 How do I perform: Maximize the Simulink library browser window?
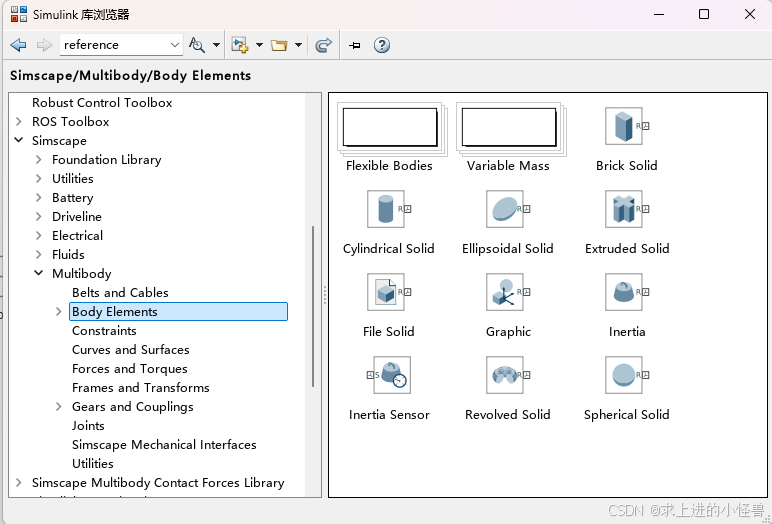(704, 14)
